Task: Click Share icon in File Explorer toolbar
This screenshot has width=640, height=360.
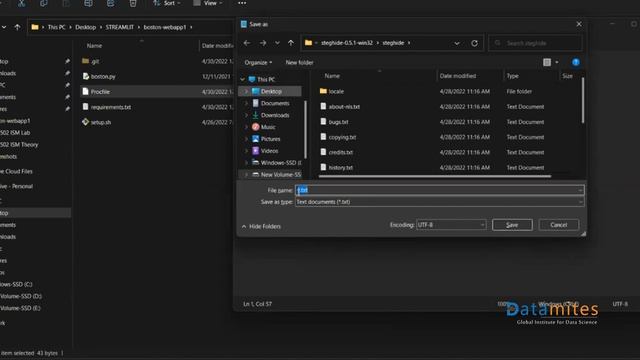Action: 110,3
